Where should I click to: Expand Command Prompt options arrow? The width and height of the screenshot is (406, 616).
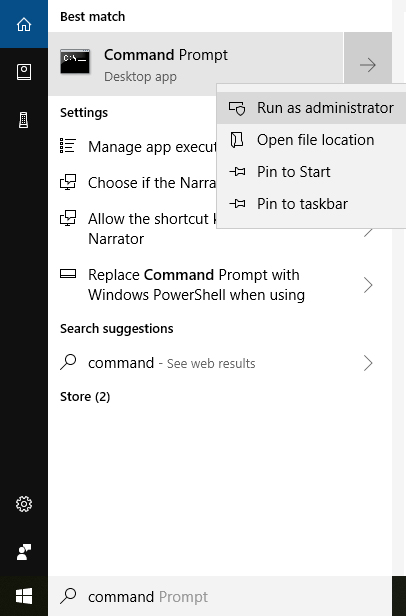click(368, 65)
